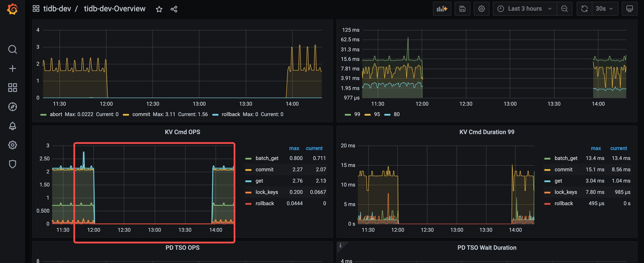Open the Explore compass icon
Viewport: 644px width, 263px height.
pyautogui.click(x=12, y=107)
